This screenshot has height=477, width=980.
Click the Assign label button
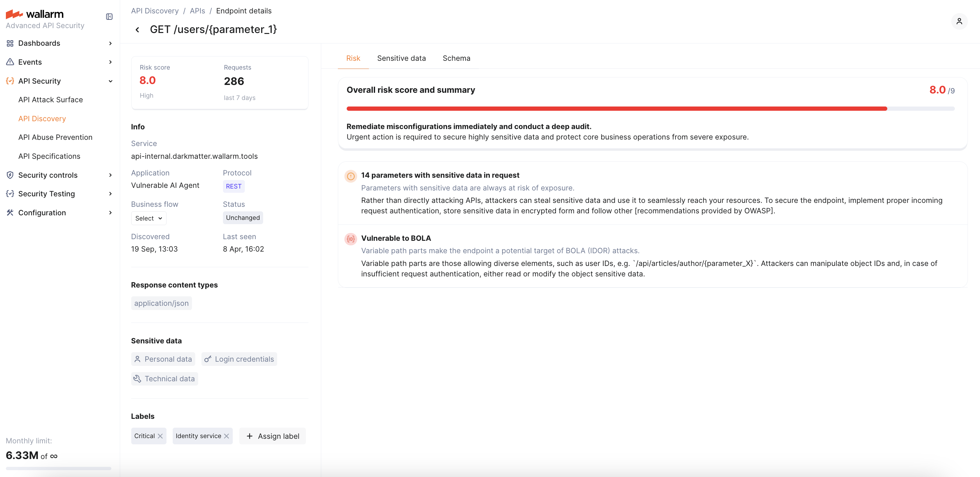[272, 436]
